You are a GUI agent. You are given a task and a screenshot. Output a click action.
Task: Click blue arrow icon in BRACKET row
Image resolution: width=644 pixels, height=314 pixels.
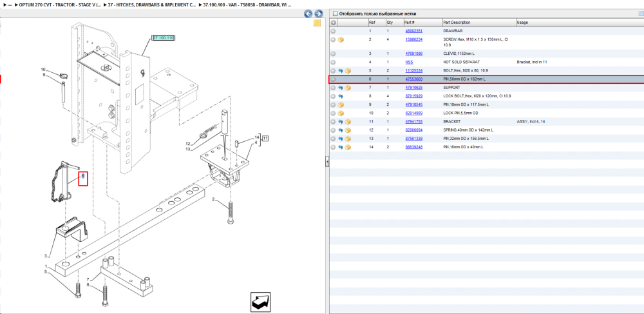coord(341,122)
